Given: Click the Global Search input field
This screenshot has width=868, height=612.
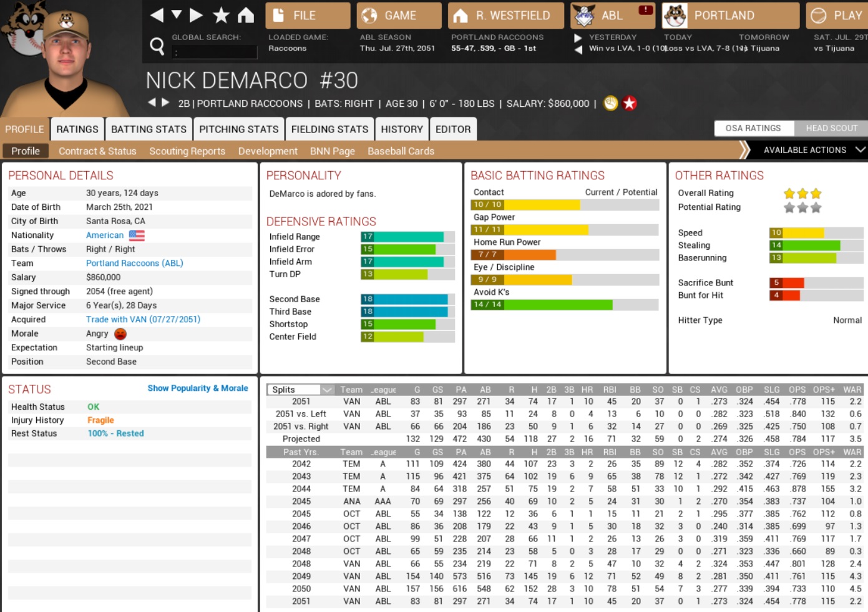Looking at the screenshot, I should [214, 52].
